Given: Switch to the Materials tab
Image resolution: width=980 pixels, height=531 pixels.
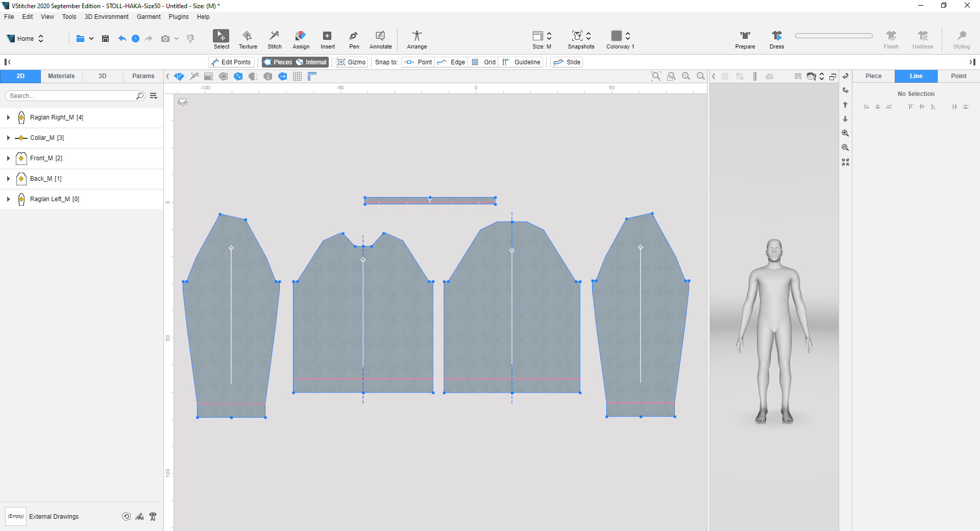Looking at the screenshot, I should 61,76.
